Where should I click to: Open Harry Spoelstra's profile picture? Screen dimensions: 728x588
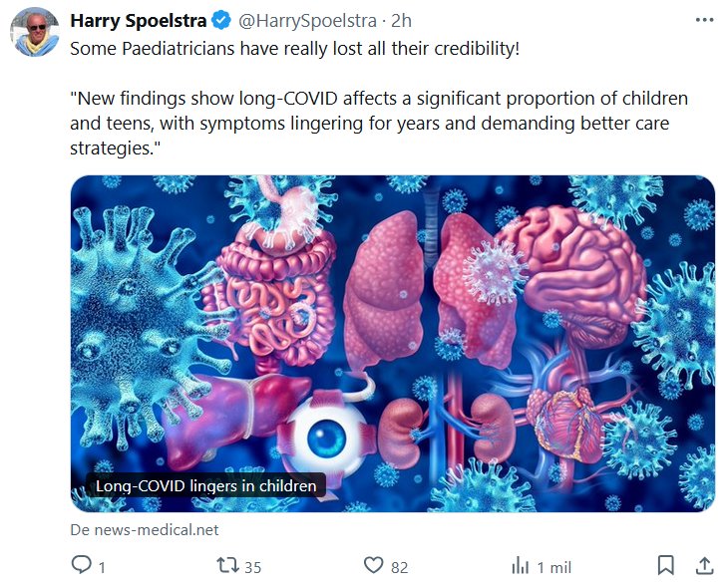pyautogui.click(x=35, y=32)
